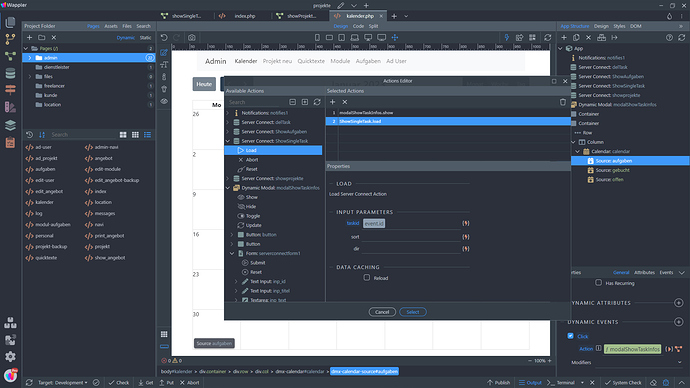Enable the Reload checkbox
The height and width of the screenshot is (388, 690).
[367, 278]
